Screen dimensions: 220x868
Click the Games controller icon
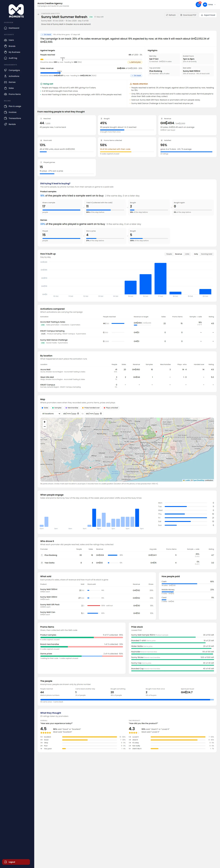click(5, 82)
